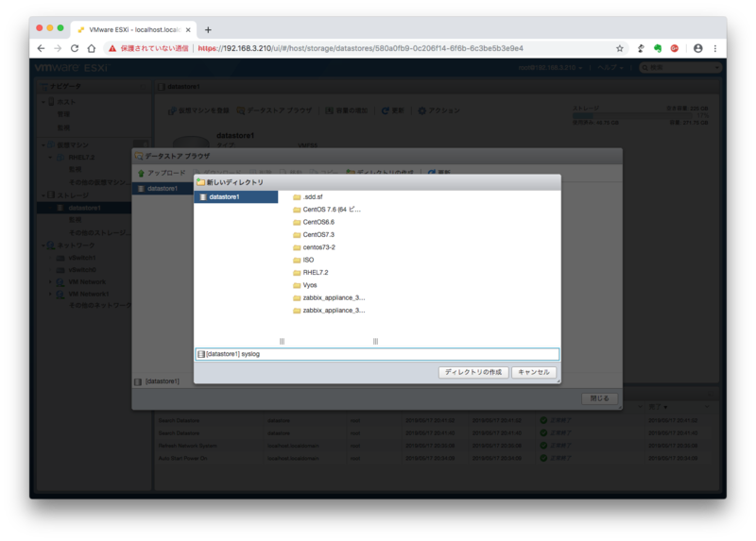Image resolution: width=756 pixels, height=541 pixels.
Task: Click 仮想マシンを登録 in background toolbar
Action: [198, 110]
